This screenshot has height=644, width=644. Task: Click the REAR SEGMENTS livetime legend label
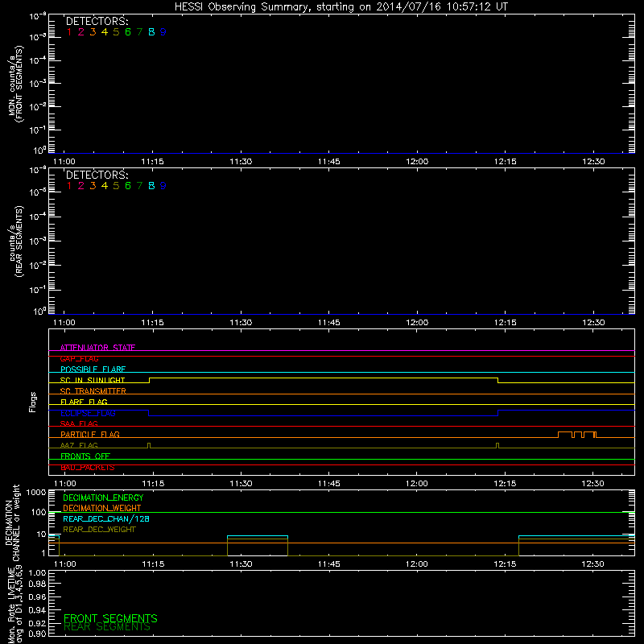[107, 627]
